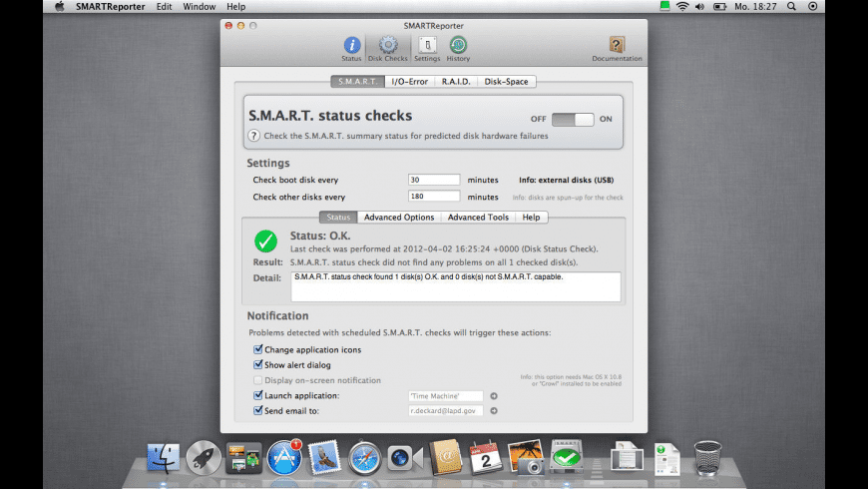Open the Help tab in status panel
The height and width of the screenshot is (489, 868).
532,218
